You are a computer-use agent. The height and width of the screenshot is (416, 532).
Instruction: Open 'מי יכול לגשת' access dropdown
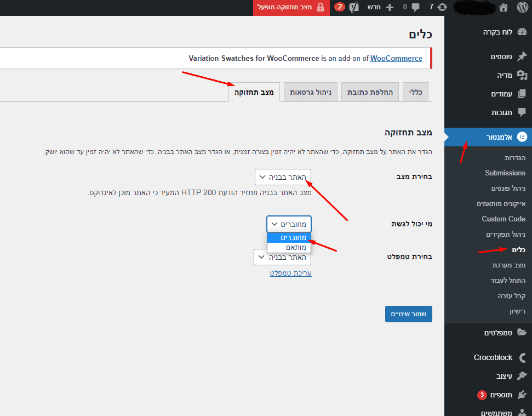[x=289, y=224]
